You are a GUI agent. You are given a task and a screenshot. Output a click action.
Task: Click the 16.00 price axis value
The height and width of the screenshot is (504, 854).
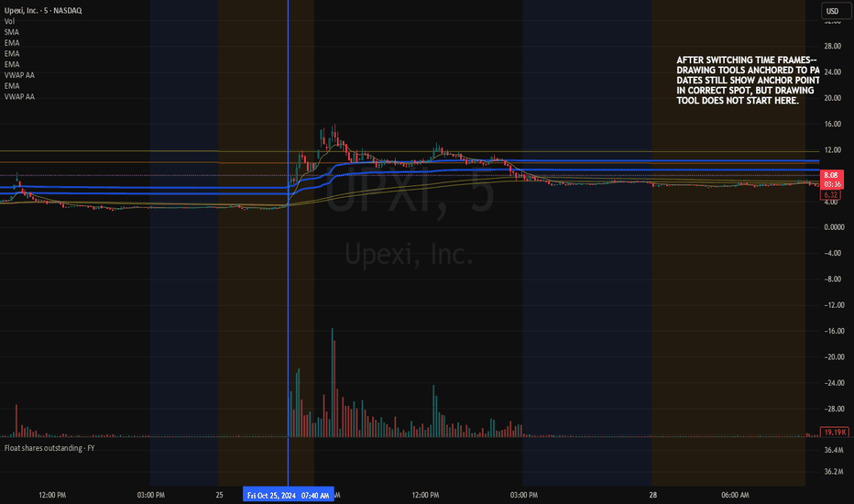[x=832, y=124]
